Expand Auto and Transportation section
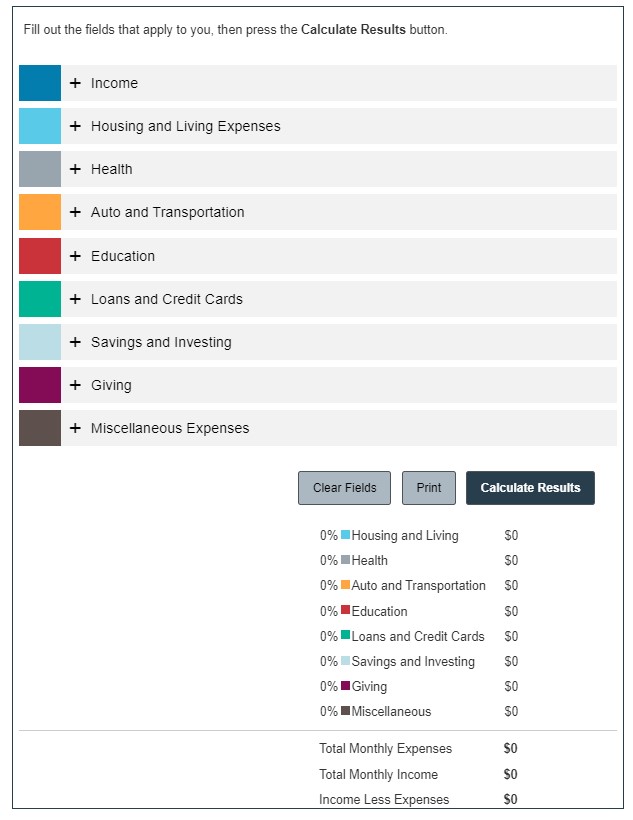The image size is (633, 820). 167,212
